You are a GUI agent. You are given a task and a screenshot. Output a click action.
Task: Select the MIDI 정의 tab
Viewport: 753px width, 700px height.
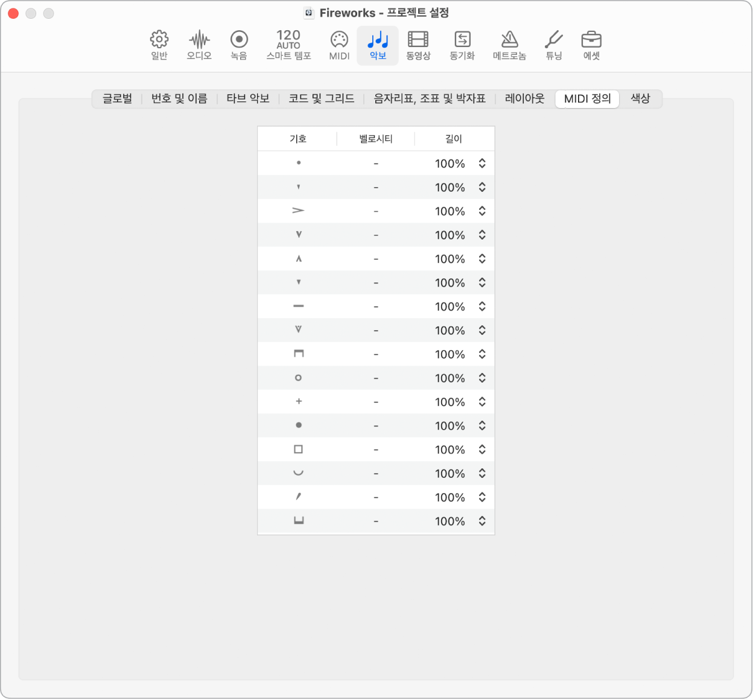point(587,99)
